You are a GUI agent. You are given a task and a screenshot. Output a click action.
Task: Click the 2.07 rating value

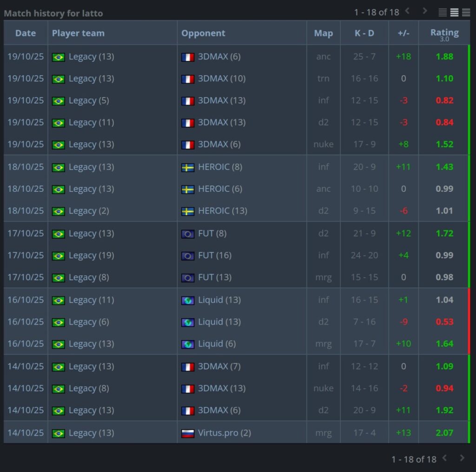coord(444,433)
